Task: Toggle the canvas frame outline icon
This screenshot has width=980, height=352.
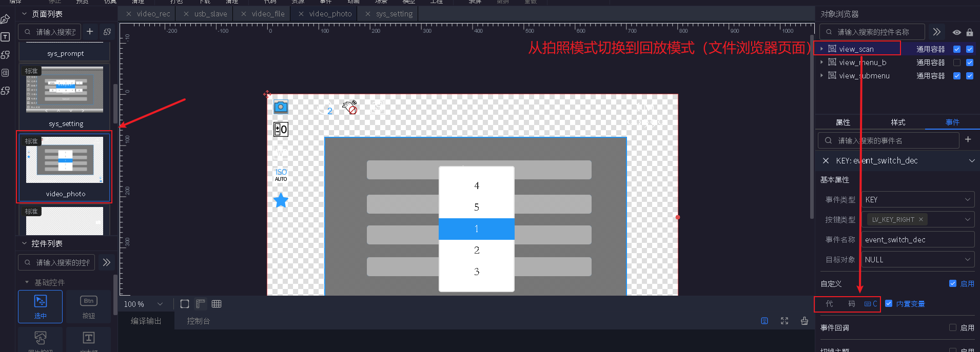Action: pos(185,304)
